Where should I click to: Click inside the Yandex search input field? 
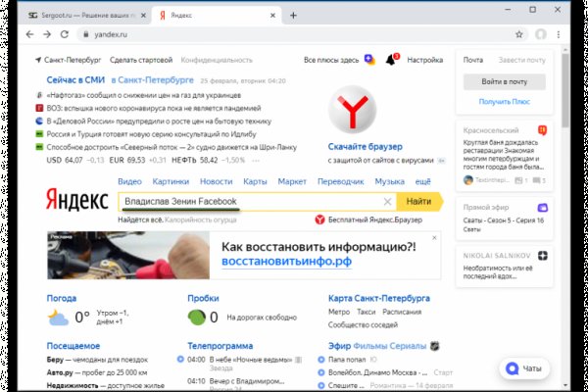[245, 202]
